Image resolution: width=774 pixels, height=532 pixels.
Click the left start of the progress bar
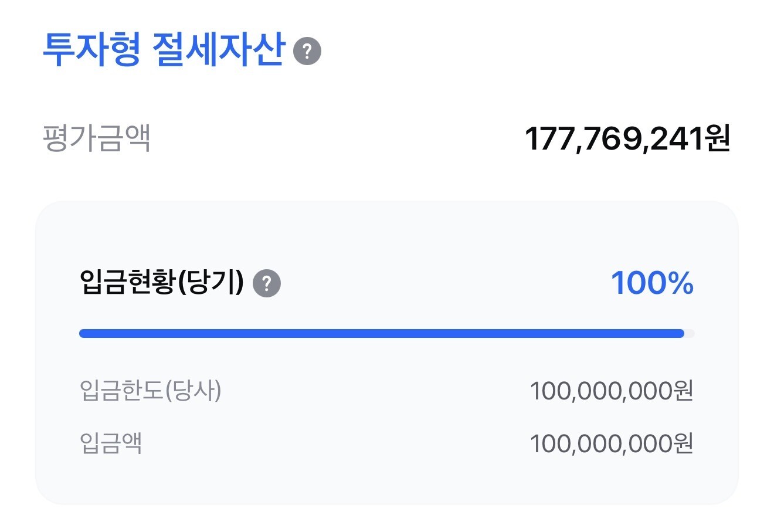click(83, 334)
